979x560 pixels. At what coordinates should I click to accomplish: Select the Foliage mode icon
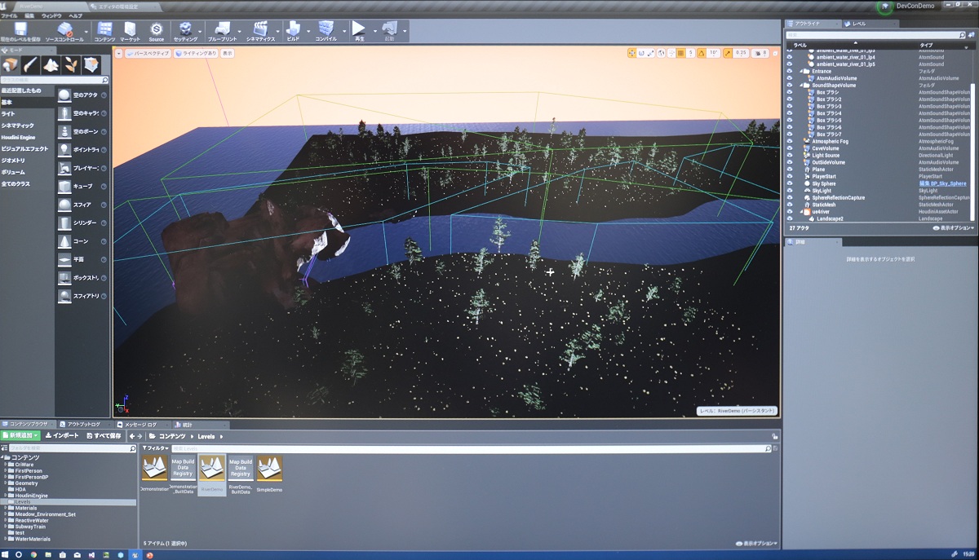(71, 64)
